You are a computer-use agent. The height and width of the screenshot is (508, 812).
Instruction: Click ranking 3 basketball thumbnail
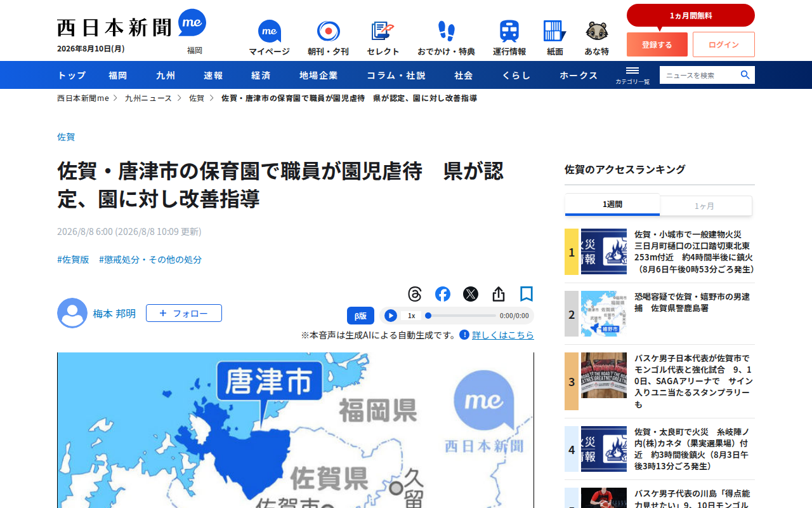604,375
